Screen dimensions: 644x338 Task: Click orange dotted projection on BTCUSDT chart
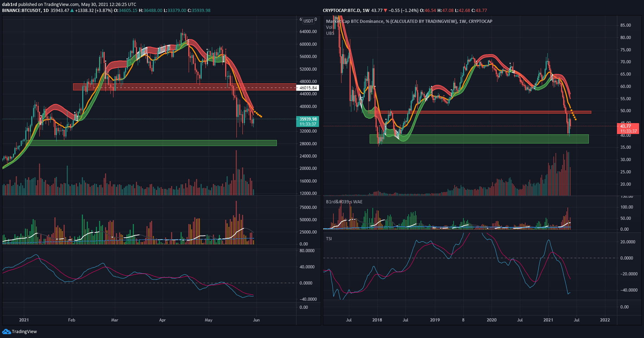coord(258,114)
